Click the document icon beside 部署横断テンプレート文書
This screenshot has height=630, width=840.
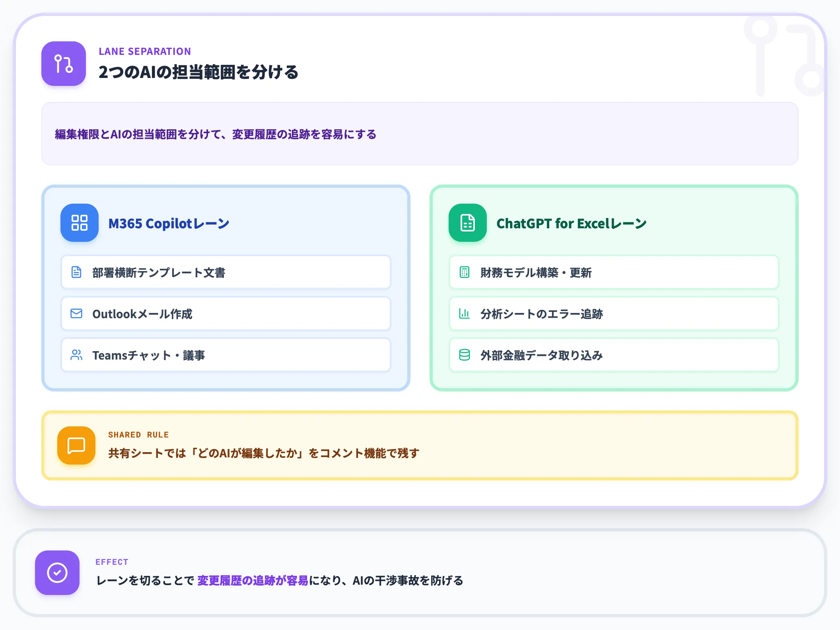click(76, 272)
